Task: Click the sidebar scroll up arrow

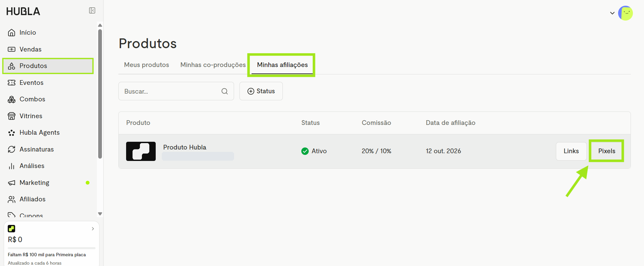Action: pos(100,25)
